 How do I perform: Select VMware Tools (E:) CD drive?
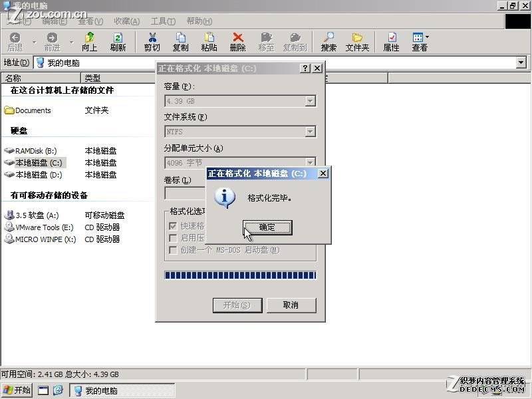[x=39, y=227]
